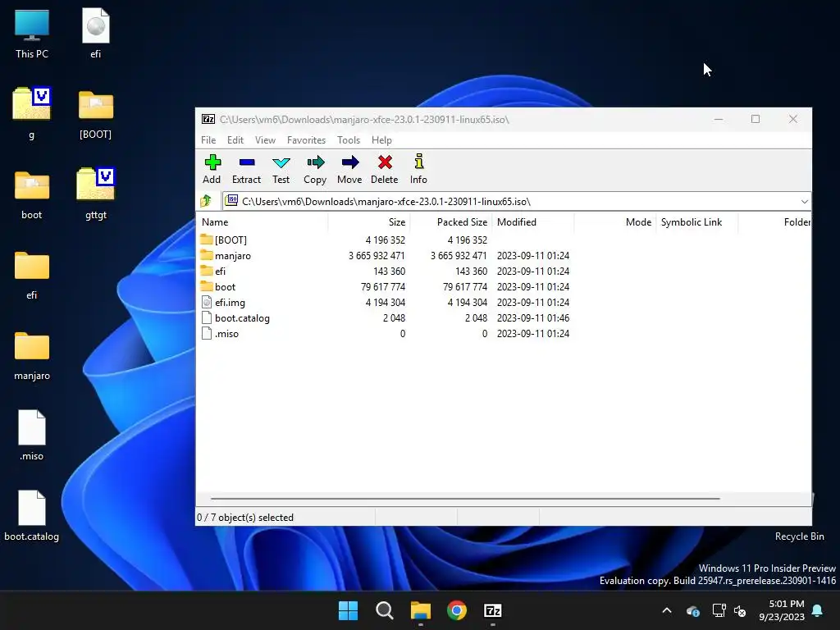The height and width of the screenshot is (630, 840).
Task: Click the 7-Zip taskbar icon
Action: [492, 610]
